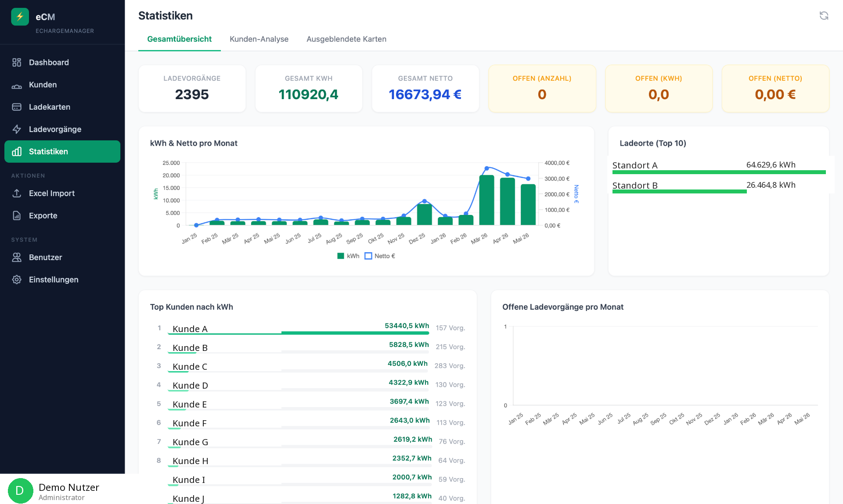This screenshot has height=504, width=843.
Task: Click the Benutzer users icon
Action: (17, 257)
